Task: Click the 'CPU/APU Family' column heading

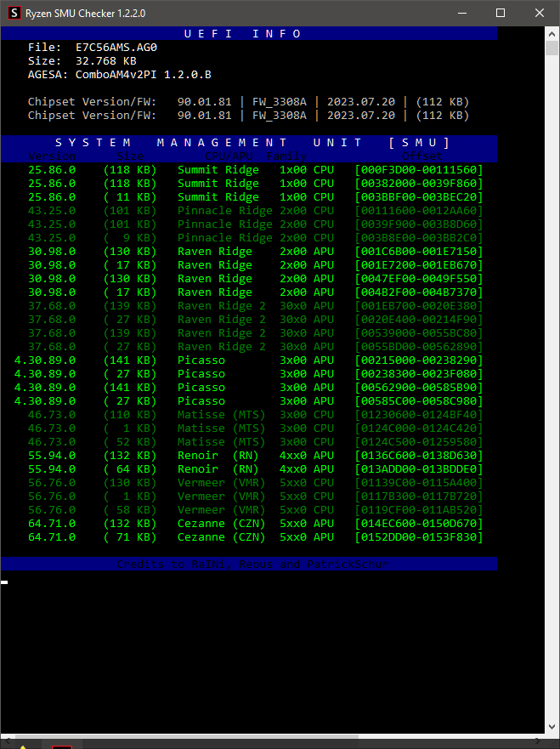Action: click(256, 156)
